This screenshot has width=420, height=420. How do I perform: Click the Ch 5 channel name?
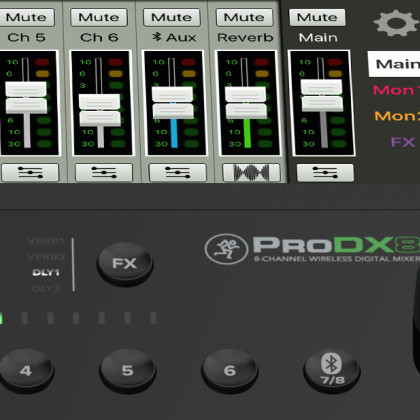pos(26,37)
